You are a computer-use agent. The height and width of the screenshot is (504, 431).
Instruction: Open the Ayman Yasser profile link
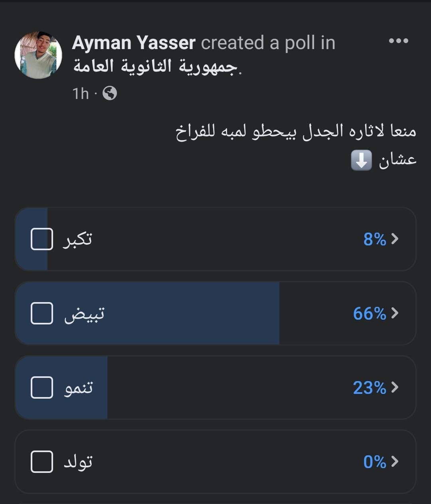[x=134, y=43]
